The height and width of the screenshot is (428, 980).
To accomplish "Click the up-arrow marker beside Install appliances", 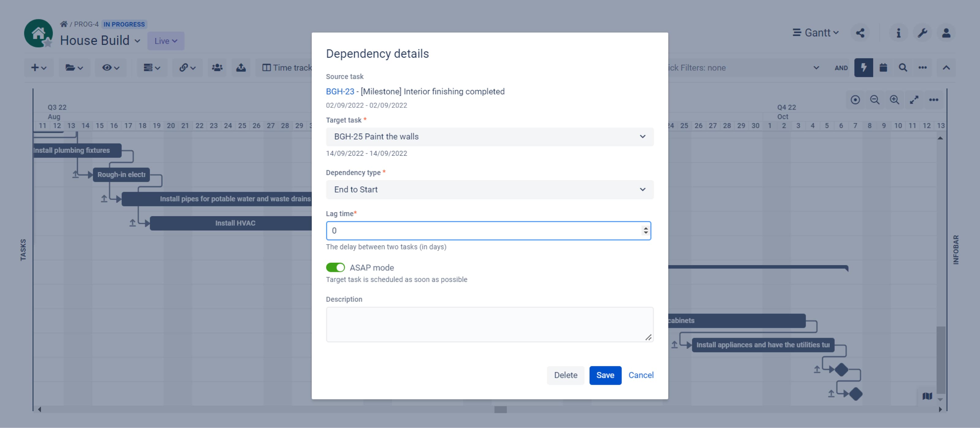I will (x=674, y=345).
